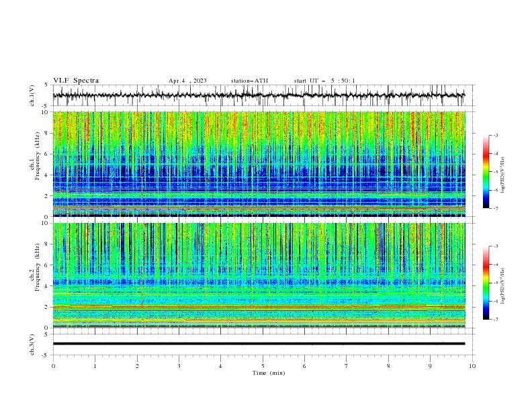This screenshot has height=411, width=532.
Task: Click the log(PSD) label beside ch.1 color bar
Action: pyautogui.click(x=503, y=175)
